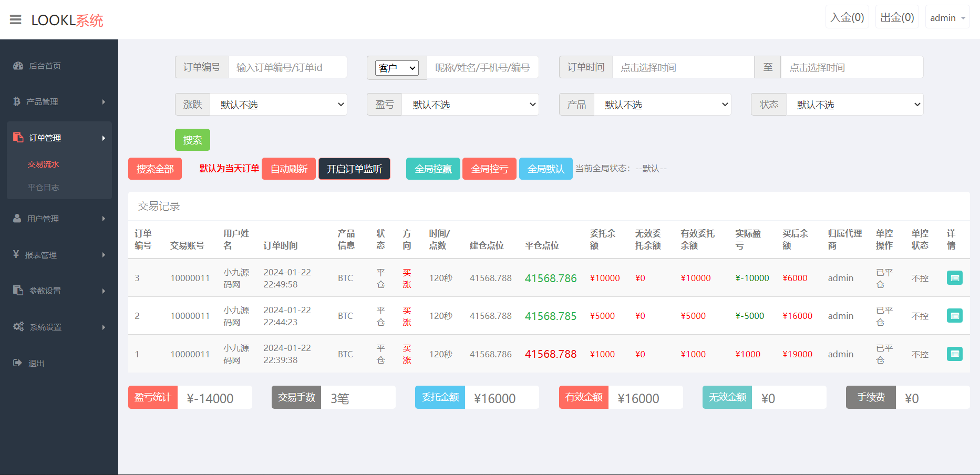Click the green 搜索 button

(x=192, y=140)
